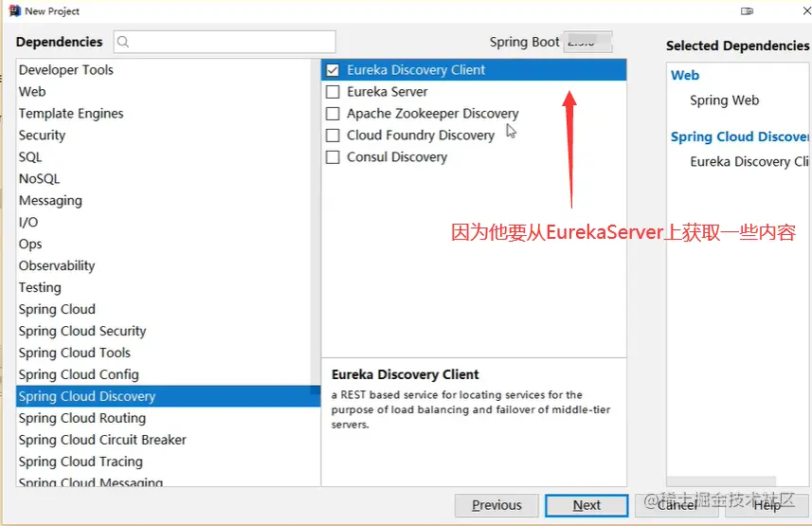Select Developer Tools category
This screenshot has width=812, height=526.
point(163,70)
